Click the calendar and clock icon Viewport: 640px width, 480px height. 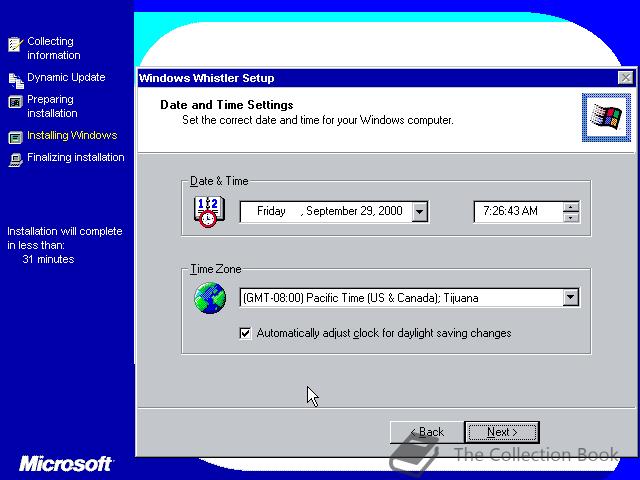coord(209,211)
